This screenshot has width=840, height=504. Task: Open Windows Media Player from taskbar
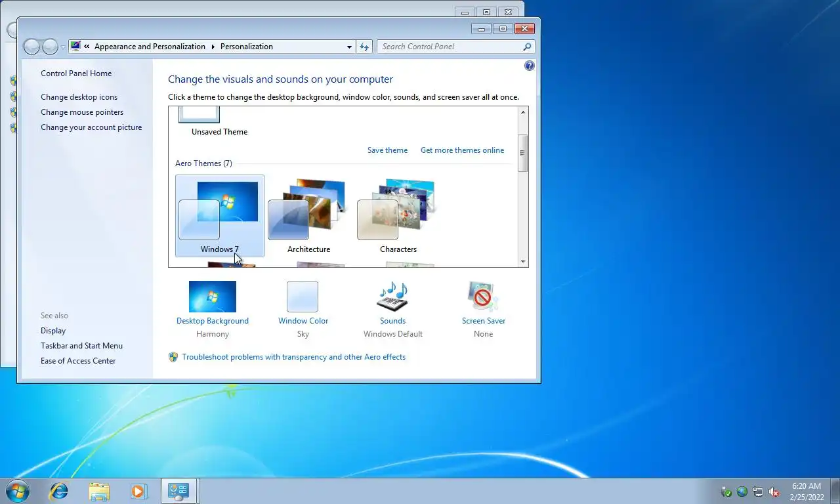point(138,491)
